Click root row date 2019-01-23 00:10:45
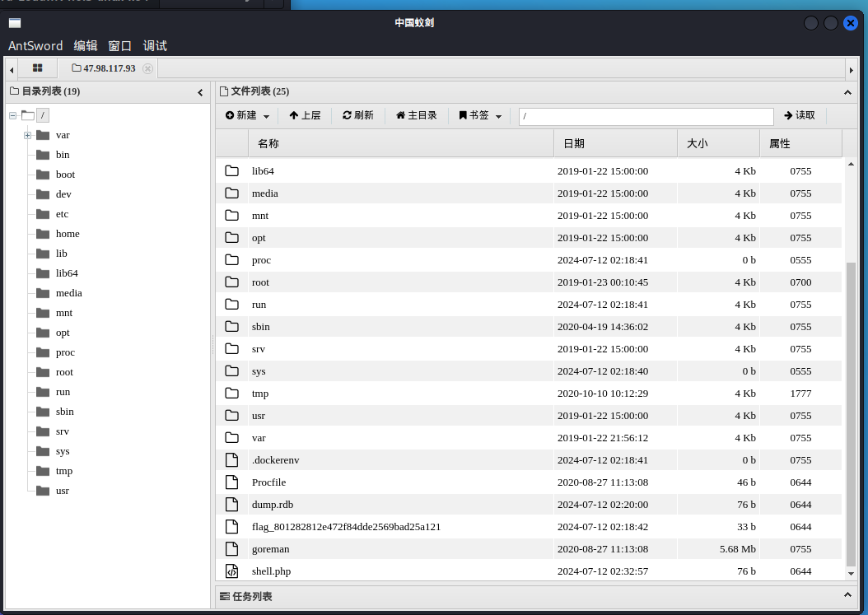The image size is (868, 615). pyautogui.click(x=602, y=282)
